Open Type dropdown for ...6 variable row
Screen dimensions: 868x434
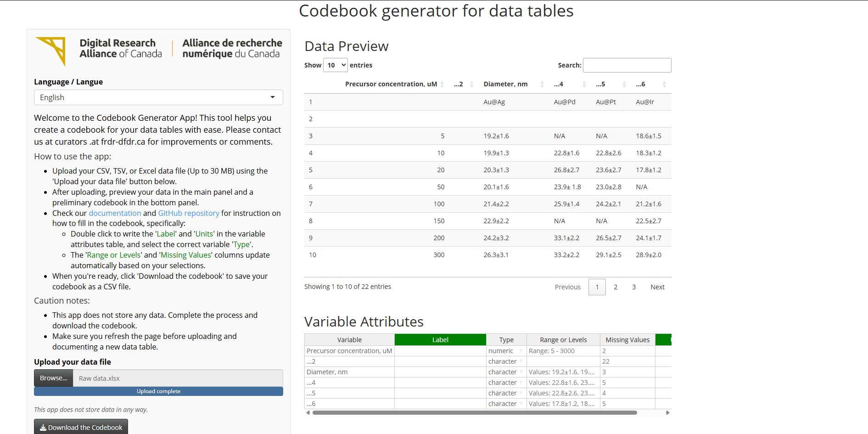[521, 404]
